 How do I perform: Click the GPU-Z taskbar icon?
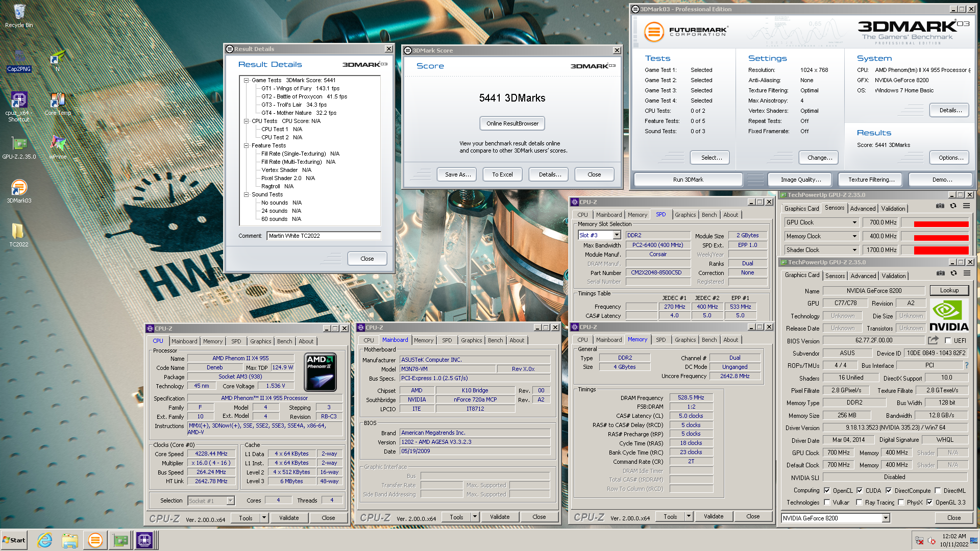pyautogui.click(x=120, y=540)
